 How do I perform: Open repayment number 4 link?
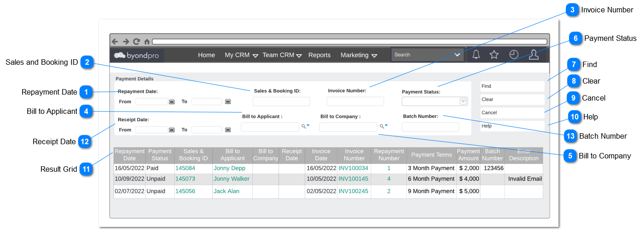[389, 179]
